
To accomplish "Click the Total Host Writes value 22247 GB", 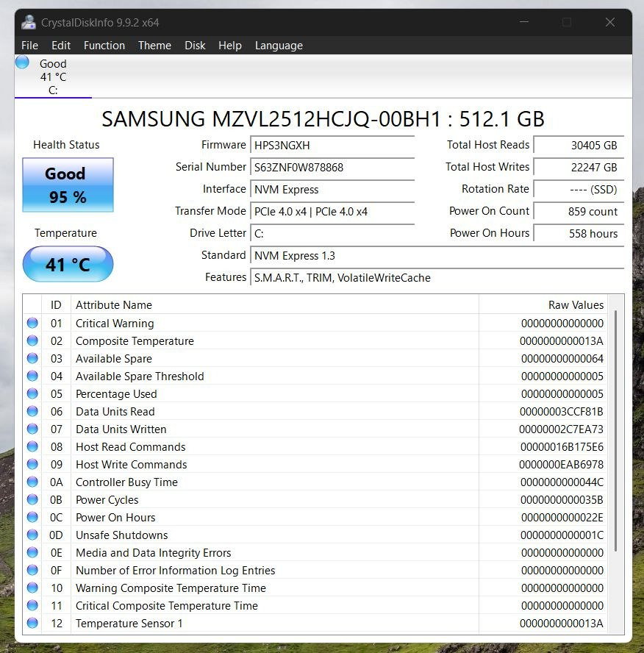I will (x=579, y=168).
